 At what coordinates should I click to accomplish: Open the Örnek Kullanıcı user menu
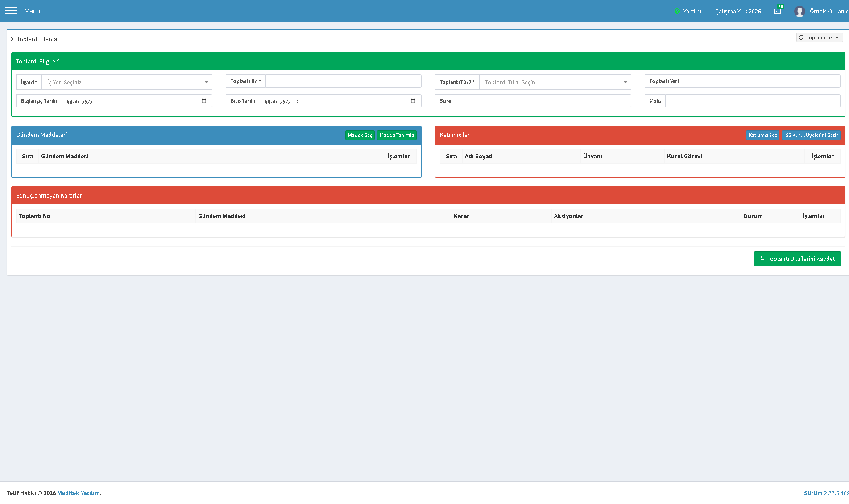(x=829, y=11)
